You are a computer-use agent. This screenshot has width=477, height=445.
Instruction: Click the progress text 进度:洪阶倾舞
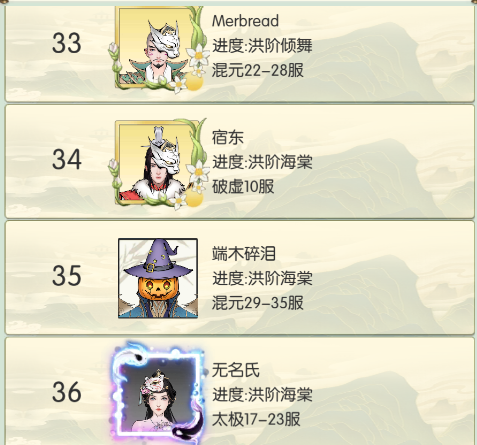coord(262,46)
